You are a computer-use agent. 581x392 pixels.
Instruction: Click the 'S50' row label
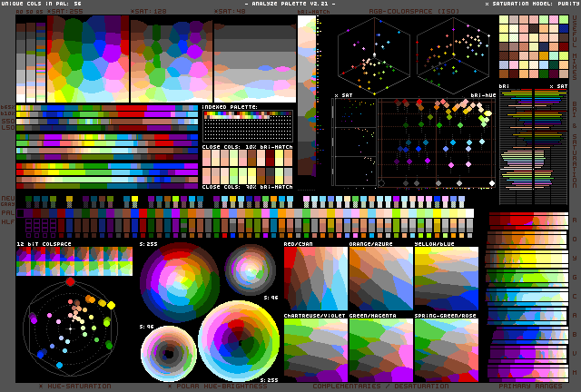(8, 121)
